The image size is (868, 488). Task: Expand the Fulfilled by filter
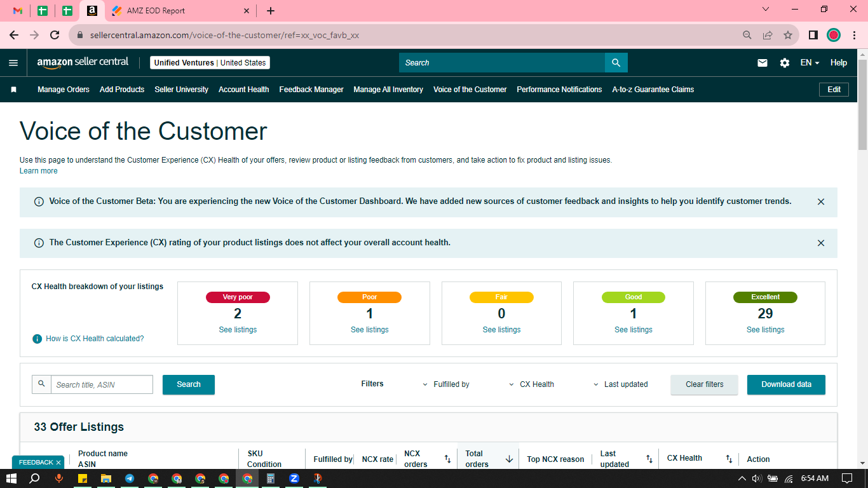[446, 384]
